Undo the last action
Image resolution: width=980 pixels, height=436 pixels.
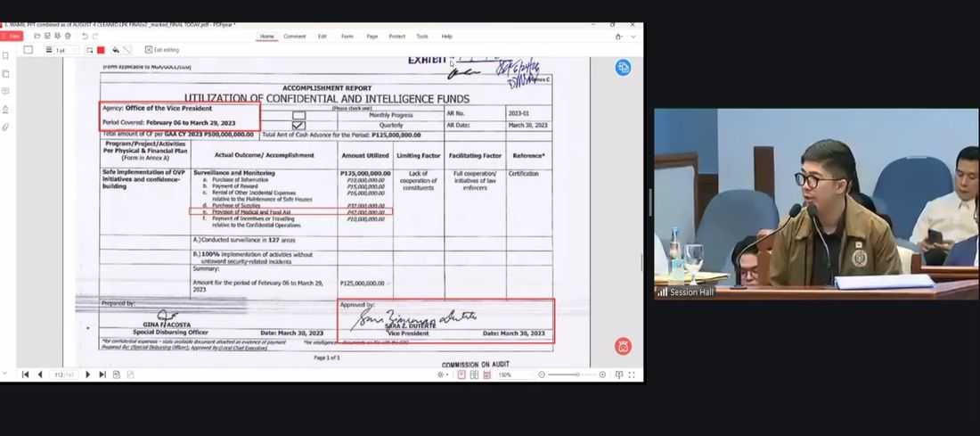[85, 37]
